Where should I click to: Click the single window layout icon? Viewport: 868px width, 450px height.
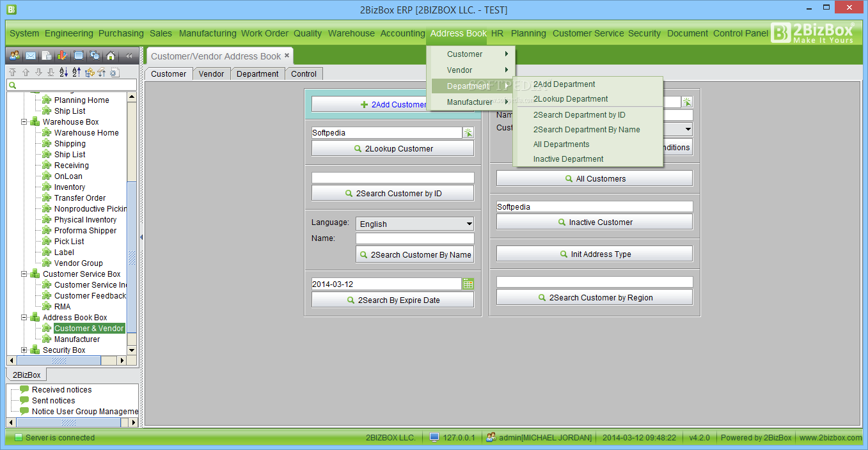(79, 56)
